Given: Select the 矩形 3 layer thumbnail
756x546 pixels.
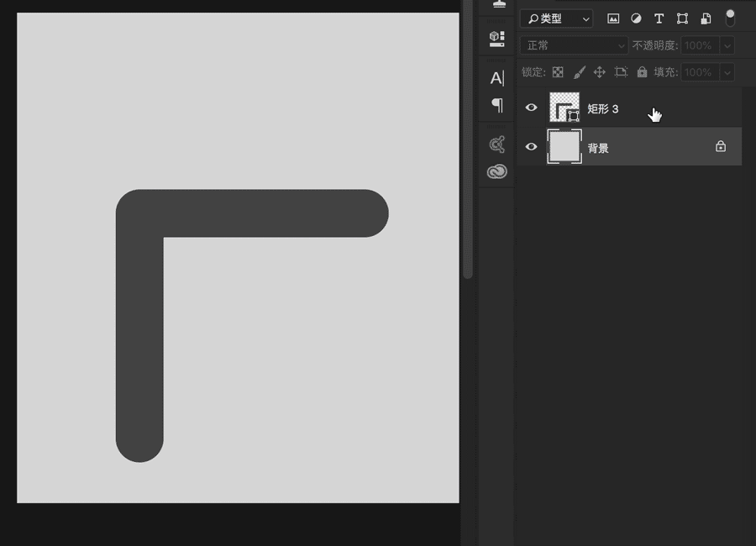Looking at the screenshot, I should 564,108.
